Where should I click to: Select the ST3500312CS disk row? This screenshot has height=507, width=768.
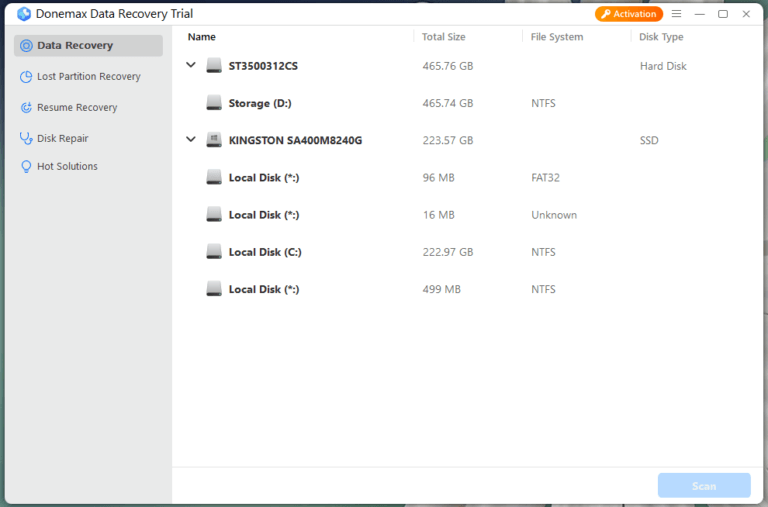pyautogui.click(x=468, y=66)
